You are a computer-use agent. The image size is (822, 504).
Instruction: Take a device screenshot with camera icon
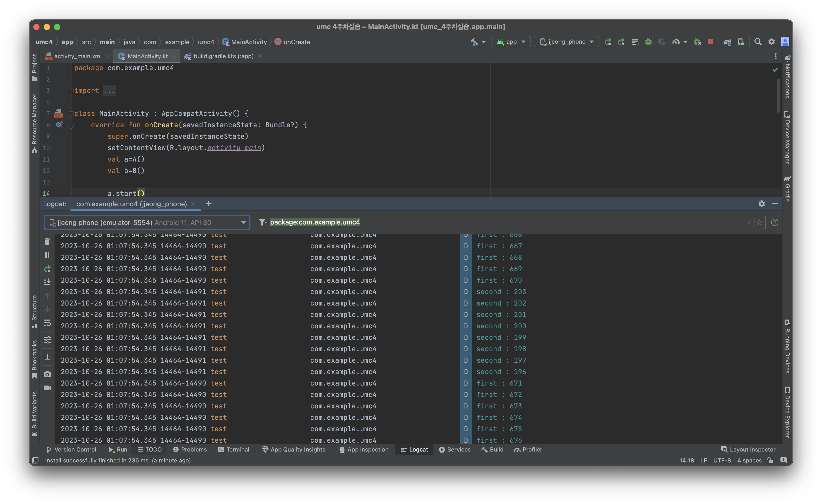click(47, 374)
